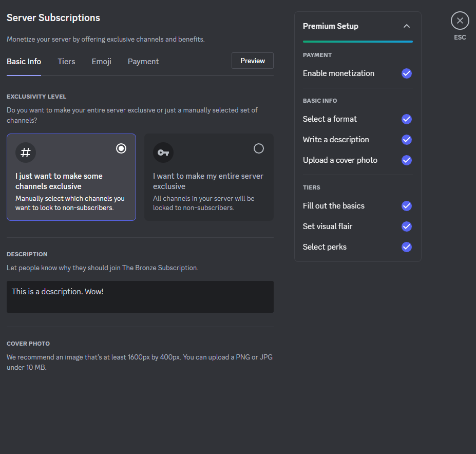Collapse the Premium Setup panel chevron
The width and height of the screenshot is (476, 454).
click(x=407, y=26)
